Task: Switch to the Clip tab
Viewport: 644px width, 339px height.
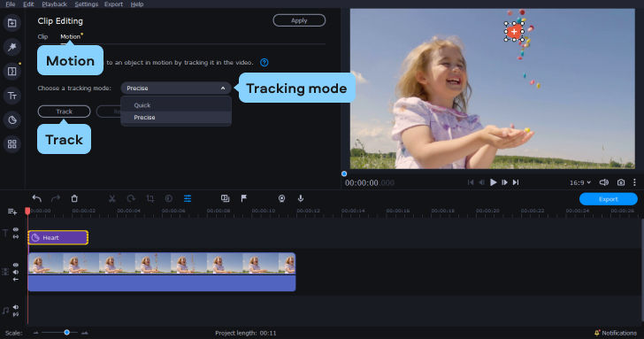Action: [42, 36]
